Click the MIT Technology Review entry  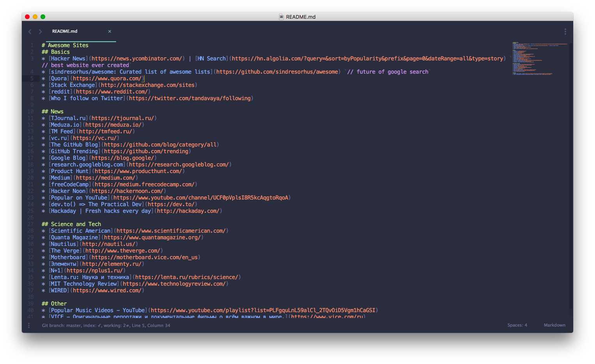click(x=135, y=284)
